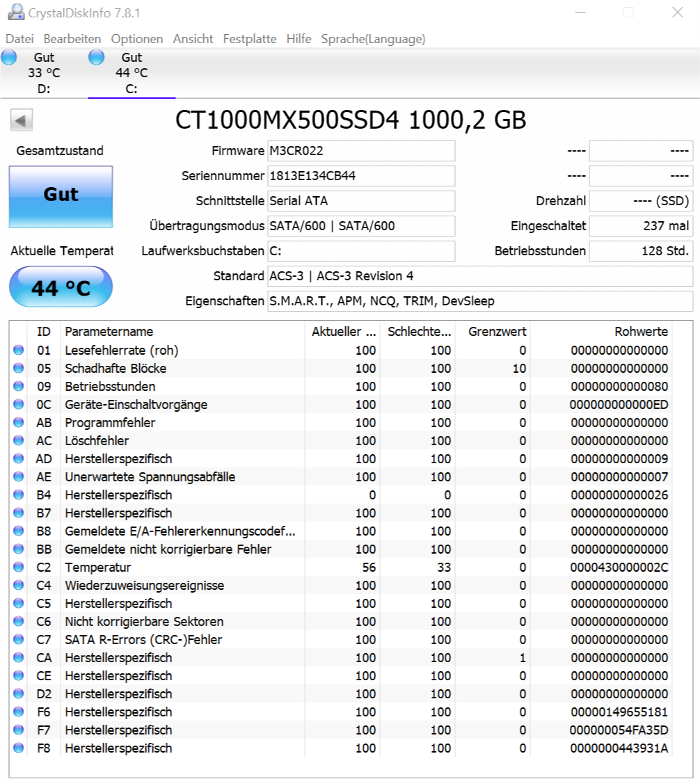Click the Seriennummer field 1813E134CB44
The image size is (700, 779).
click(x=361, y=176)
